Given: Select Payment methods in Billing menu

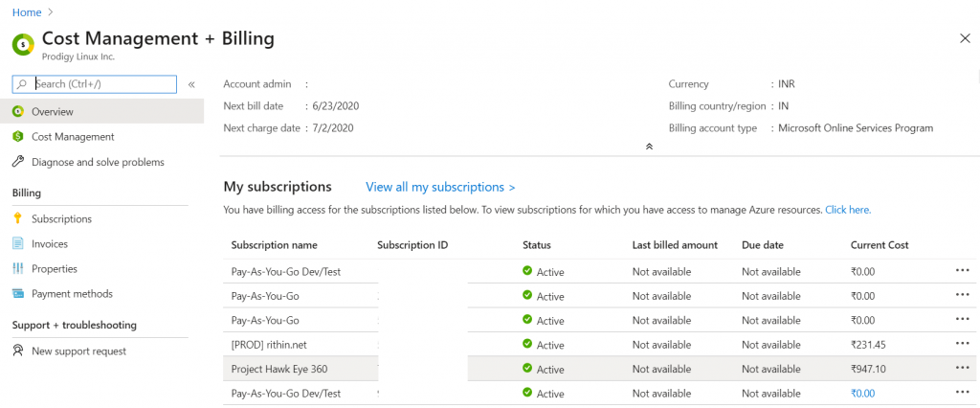Looking at the screenshot, I should 72,294.
